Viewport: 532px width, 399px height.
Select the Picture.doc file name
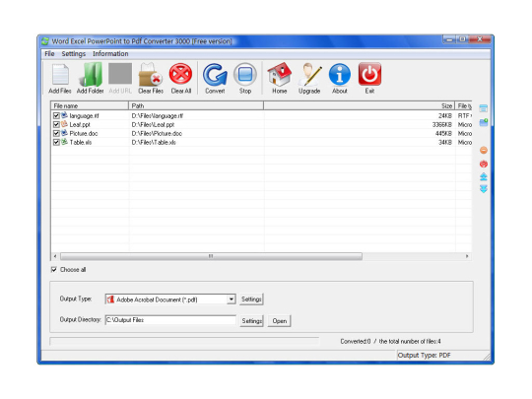click(84, 133)
